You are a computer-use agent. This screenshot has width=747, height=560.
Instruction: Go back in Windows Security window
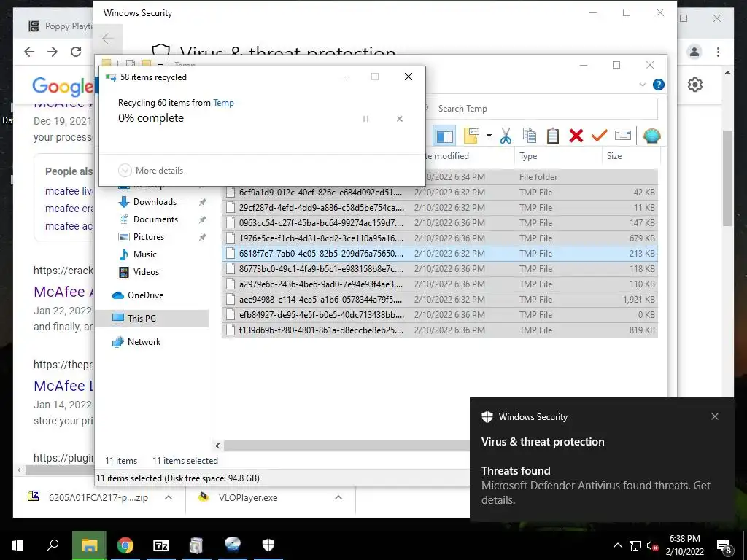108,39
